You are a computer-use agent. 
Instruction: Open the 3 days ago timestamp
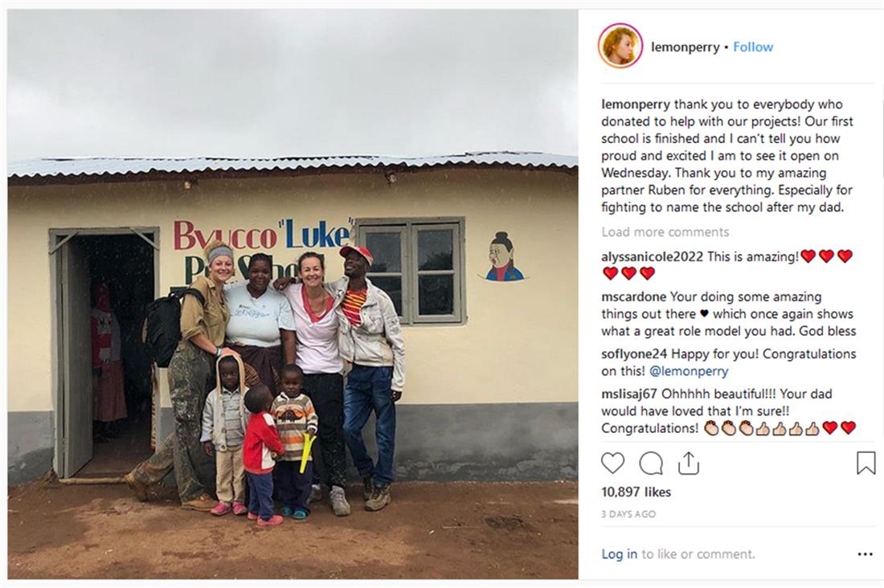pyautogui.click(x=628, y=514)
